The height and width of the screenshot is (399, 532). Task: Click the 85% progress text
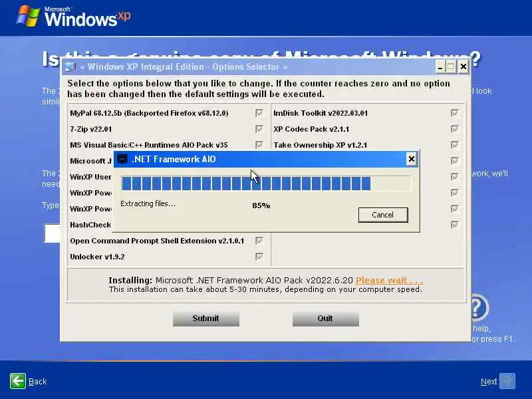click(x=261, y=205)
